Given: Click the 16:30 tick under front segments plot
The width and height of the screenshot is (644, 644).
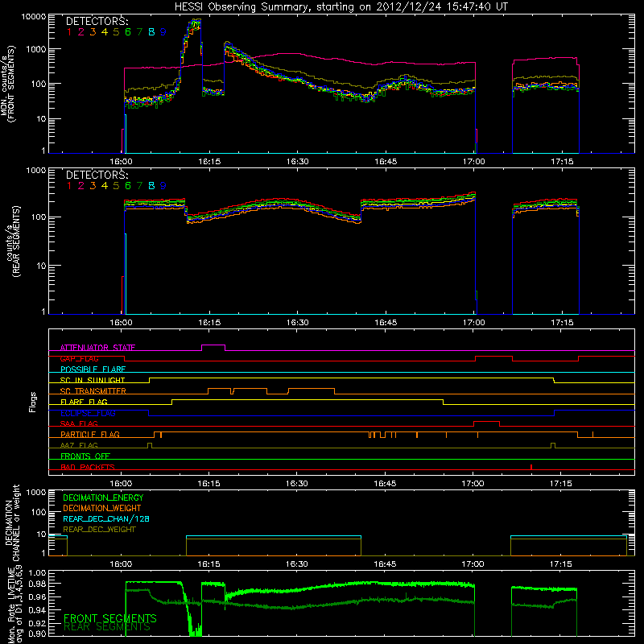Looking at the screenshot, I should pyautogui.click(x=297, y=162).
